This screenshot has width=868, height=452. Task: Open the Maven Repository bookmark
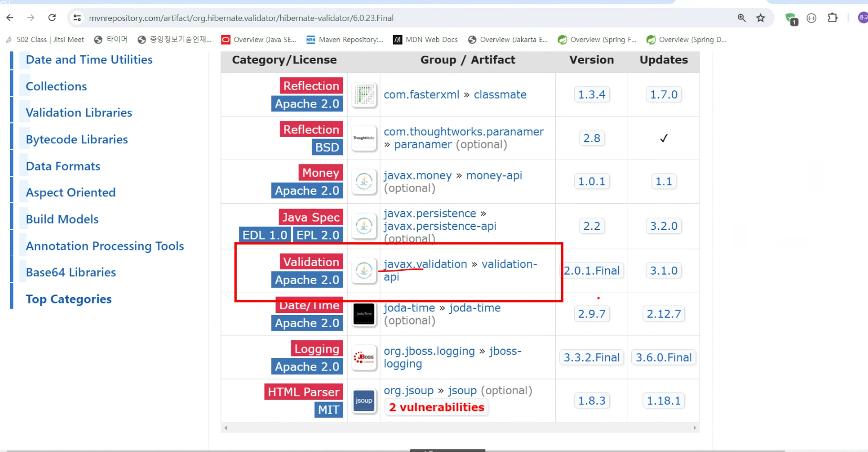pyautogui.click(x=345, y=39)
